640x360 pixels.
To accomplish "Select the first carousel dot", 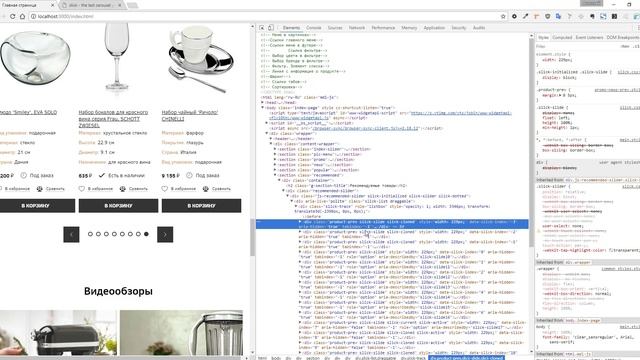I will (90, 234).
